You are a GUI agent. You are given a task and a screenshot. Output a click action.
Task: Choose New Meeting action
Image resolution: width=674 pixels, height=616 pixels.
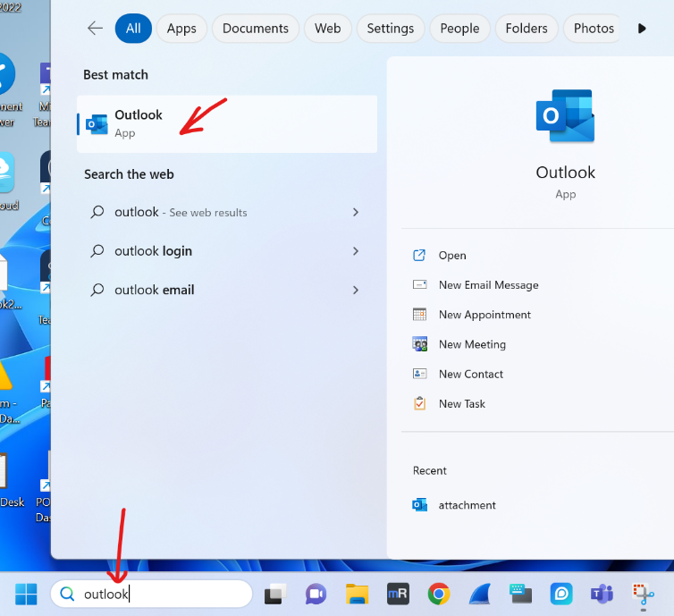[472, 344]
